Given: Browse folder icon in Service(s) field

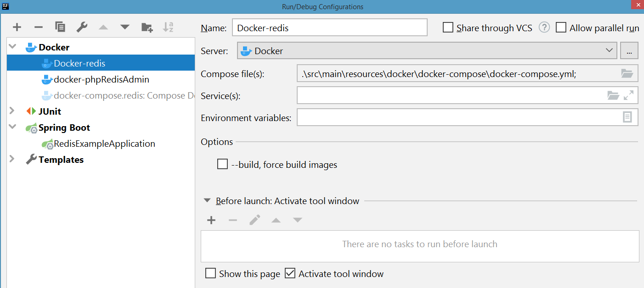Looking at the screenshot, I should 613,95.
